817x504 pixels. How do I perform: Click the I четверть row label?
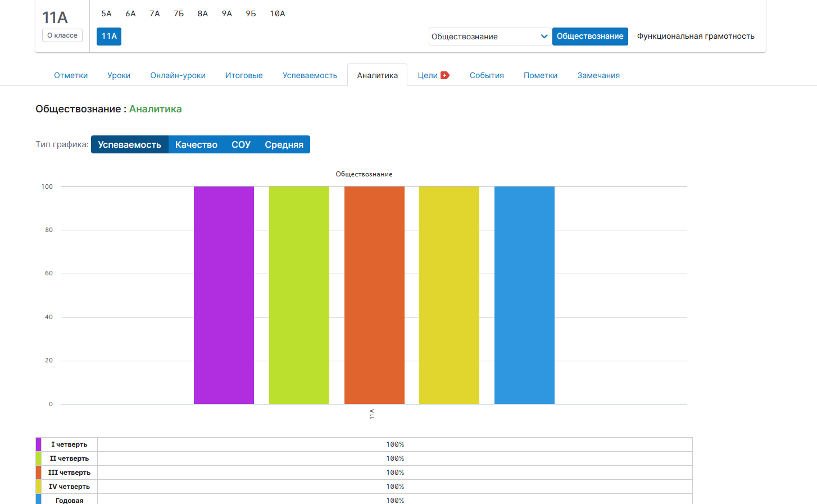tap(69, 444)
